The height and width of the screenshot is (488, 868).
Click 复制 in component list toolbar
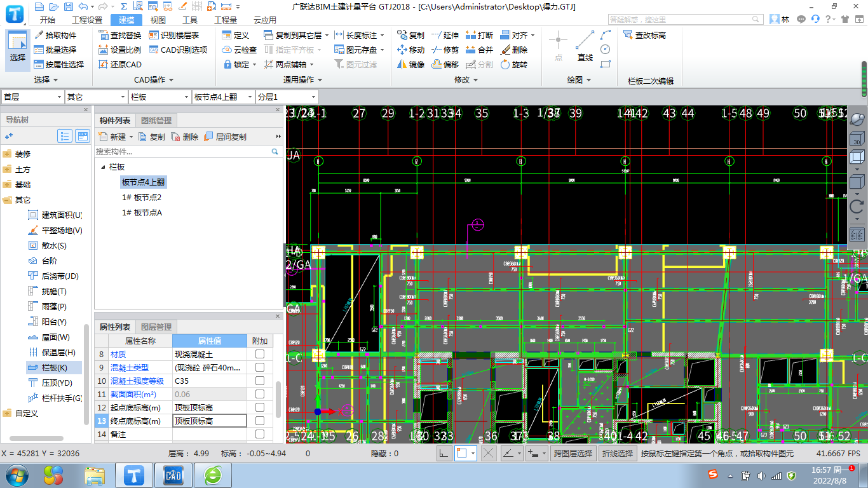pos(152,137)
